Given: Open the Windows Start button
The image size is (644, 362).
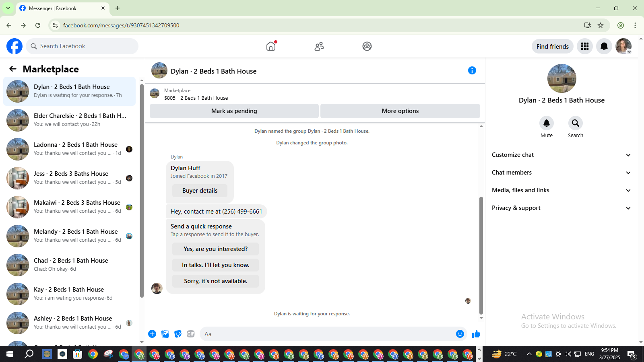Looking at the screenshot, I should 10,354.
